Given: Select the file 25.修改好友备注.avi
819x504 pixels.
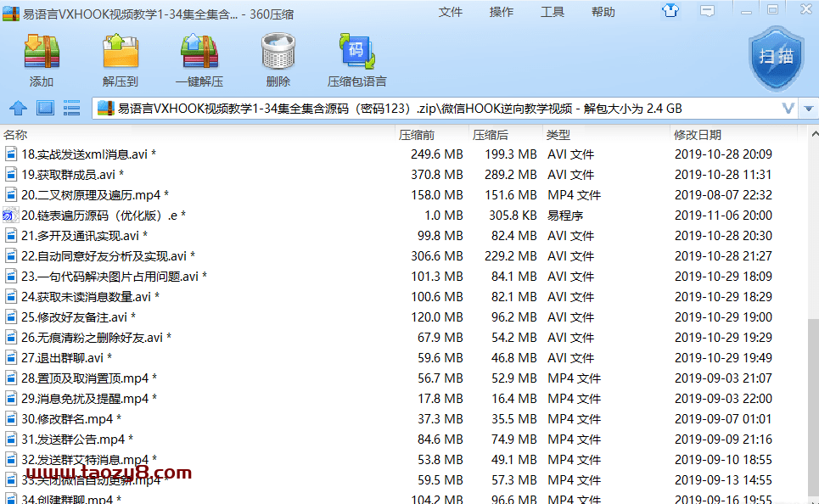Looking at the screenshot, I should (x=74, y=317).
